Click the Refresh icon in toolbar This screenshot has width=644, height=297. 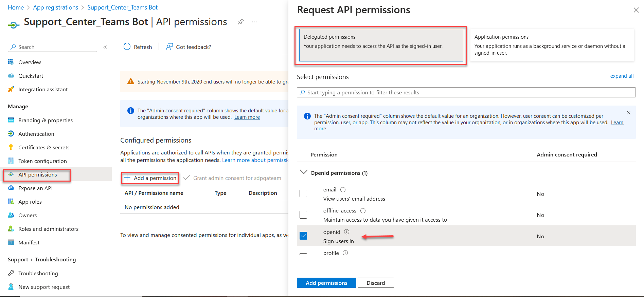pyautogui.click(x=127, y=47)
